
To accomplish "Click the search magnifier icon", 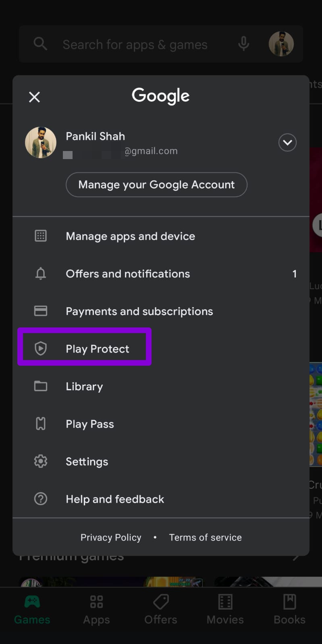I will pos(40,43).
